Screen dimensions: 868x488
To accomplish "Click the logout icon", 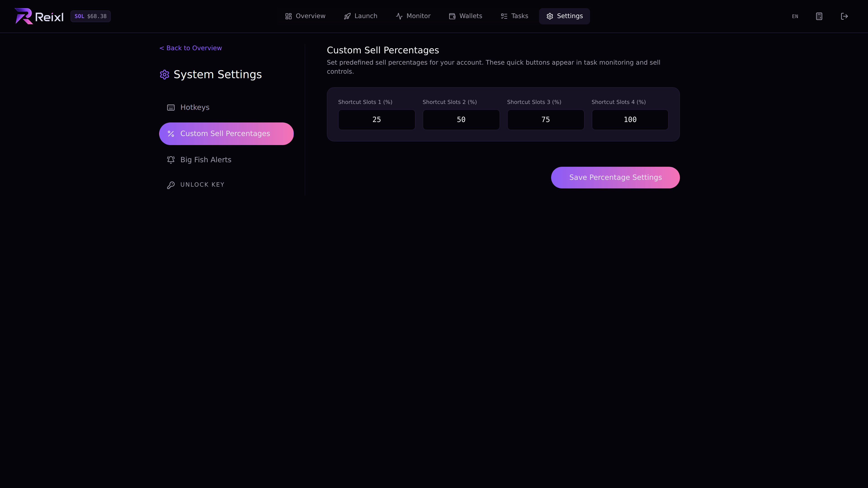I will [x=844, y=16].
